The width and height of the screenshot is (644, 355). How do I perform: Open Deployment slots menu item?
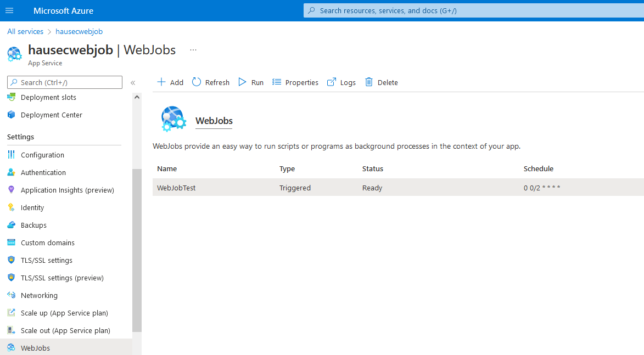tap(48, 97)
